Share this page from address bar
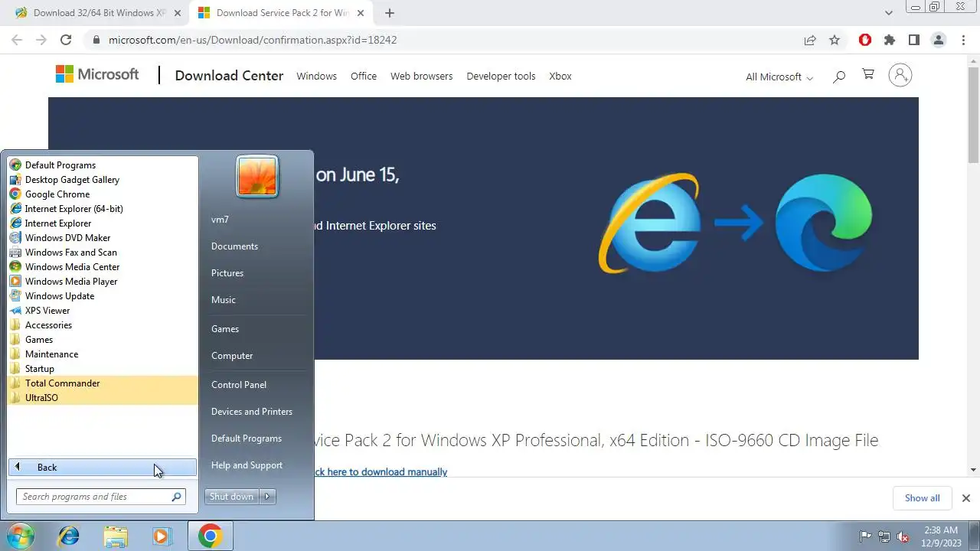The height and width of the screenshot is (551, 980). click(x=810, y=40)
